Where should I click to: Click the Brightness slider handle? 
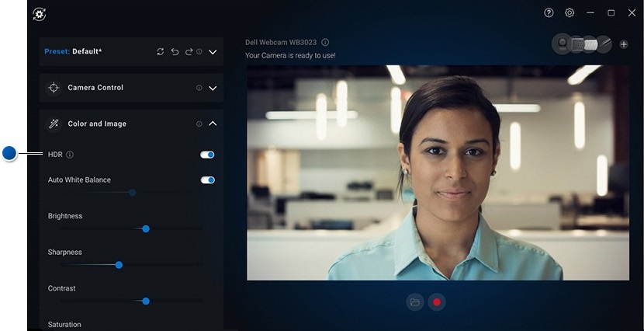coord(146,228)
